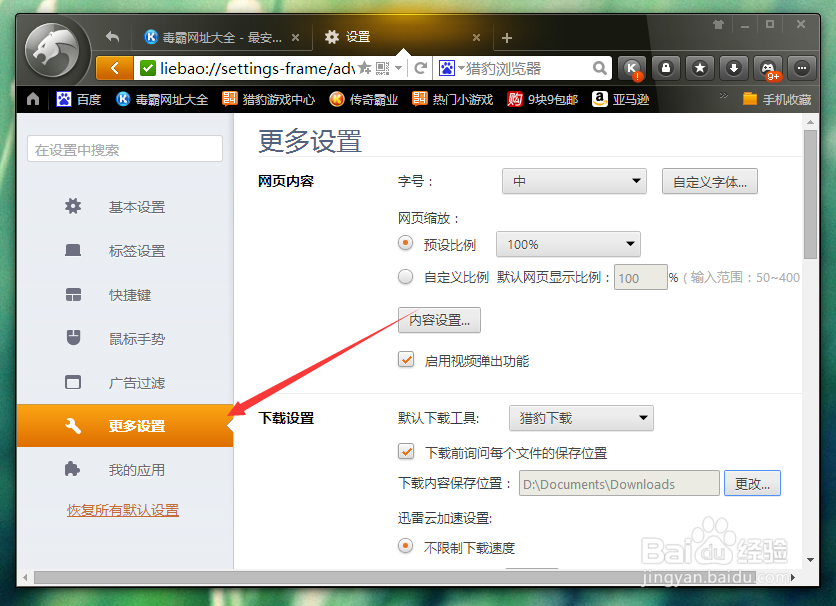The width and height of the screenshot is (836, 606).
Task: Open the 字号 dropdown showing 中
Action: coord(574,181)
